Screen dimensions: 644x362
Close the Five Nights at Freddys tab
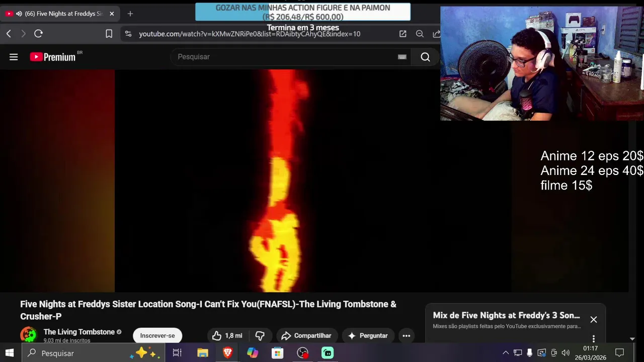coord(112,14)
